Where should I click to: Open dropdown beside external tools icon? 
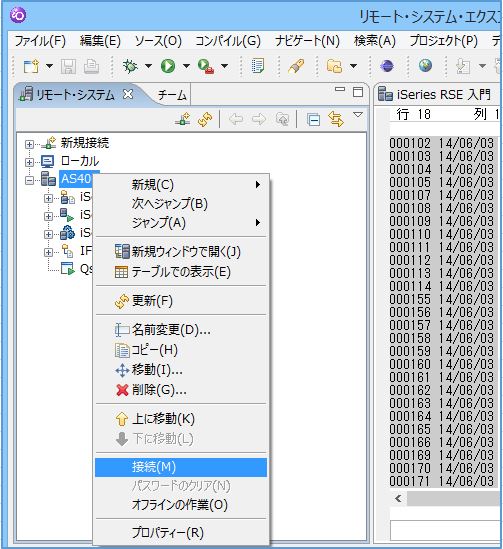point(224,66)
